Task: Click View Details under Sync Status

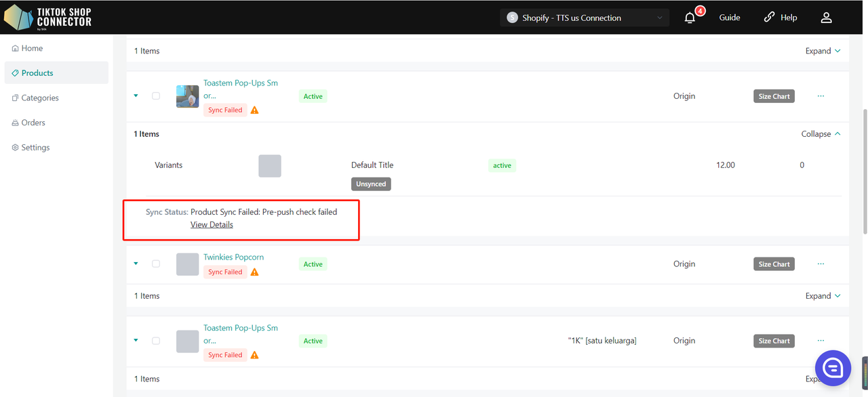Action: click(x=212, y=225)
